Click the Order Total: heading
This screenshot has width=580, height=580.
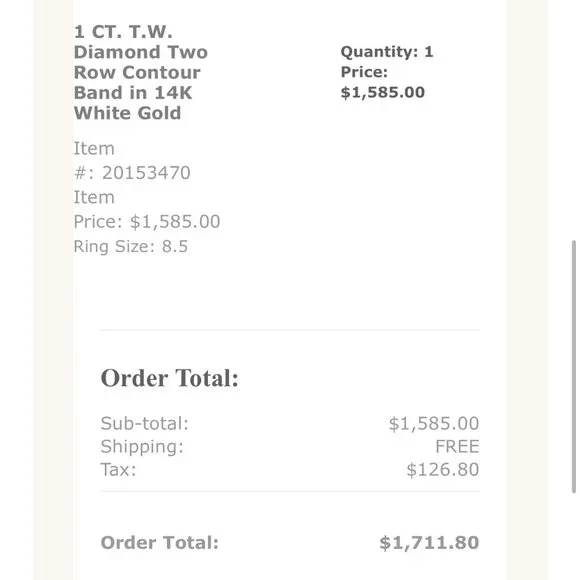pos(169,378)
